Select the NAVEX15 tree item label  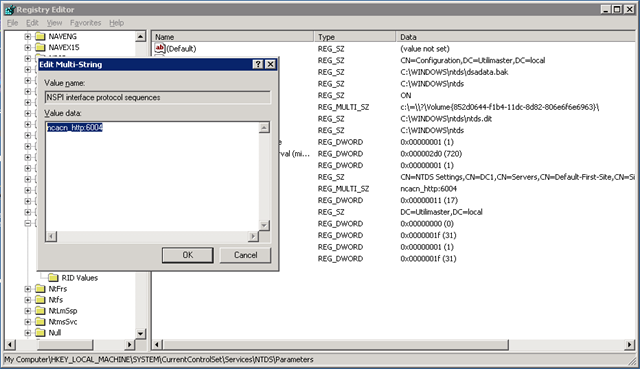click(64, 47)
